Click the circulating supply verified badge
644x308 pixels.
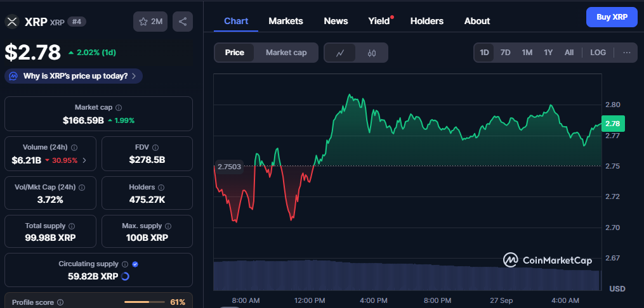tap(135, 264)
